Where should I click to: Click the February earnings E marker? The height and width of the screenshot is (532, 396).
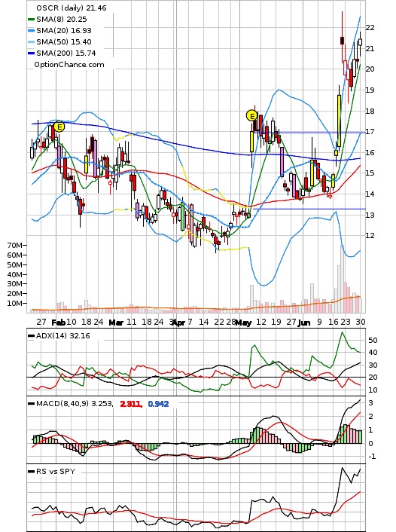tap(59, 127)
